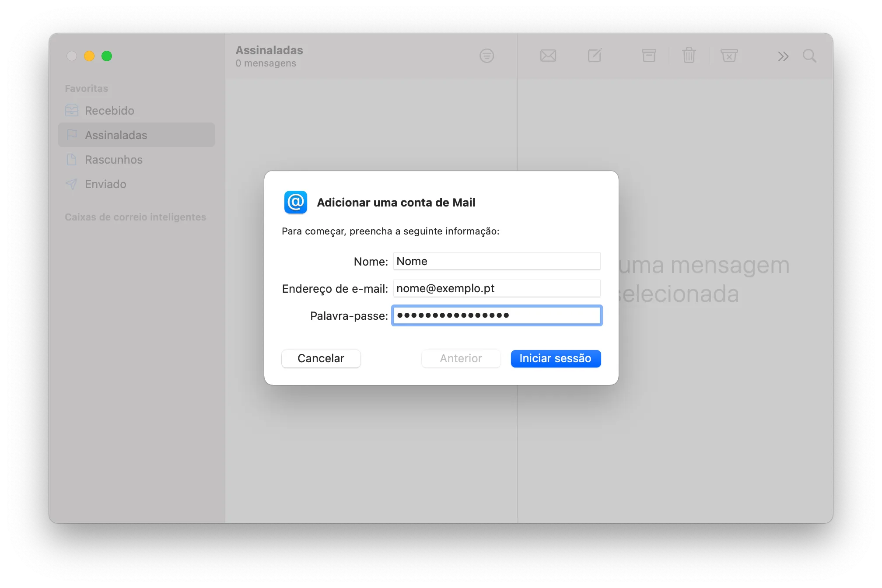Click the Endereço de e-mail field
882x588 pixels.
[x=497, y=288]
